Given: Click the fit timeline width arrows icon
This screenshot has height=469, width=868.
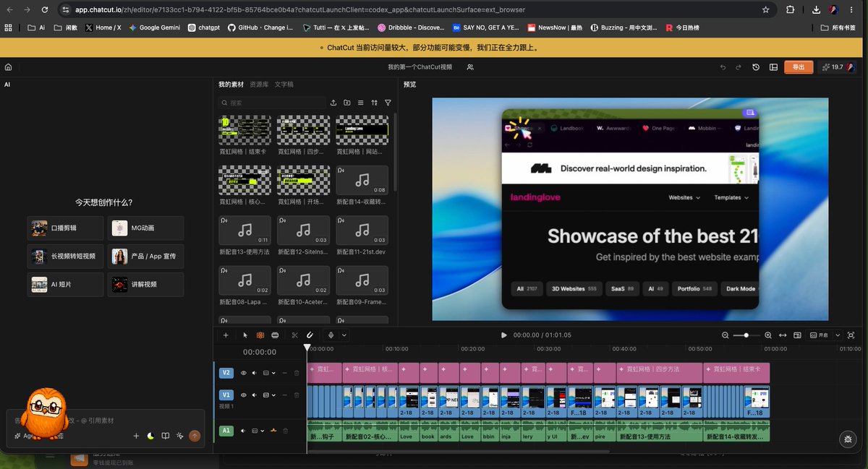Looking at the screenshot, I should tap(783, 335).
